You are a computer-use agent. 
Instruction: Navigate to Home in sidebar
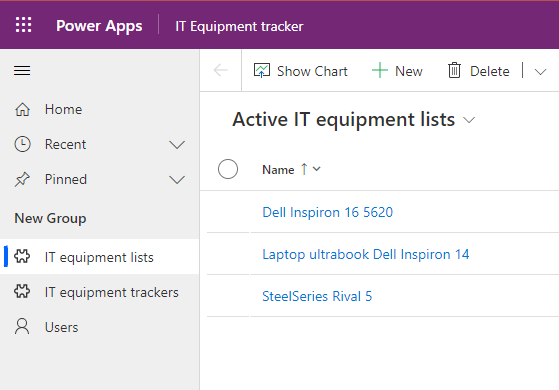[99, 109]
